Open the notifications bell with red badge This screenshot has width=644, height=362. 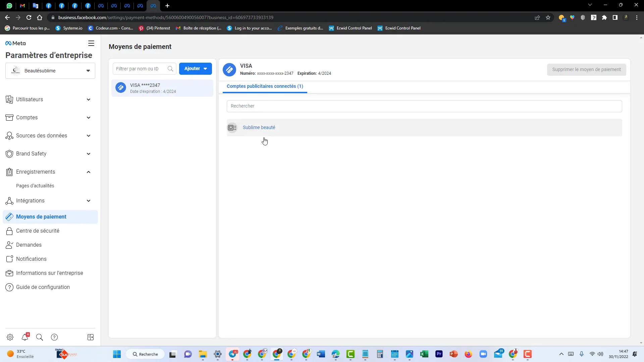25,337
